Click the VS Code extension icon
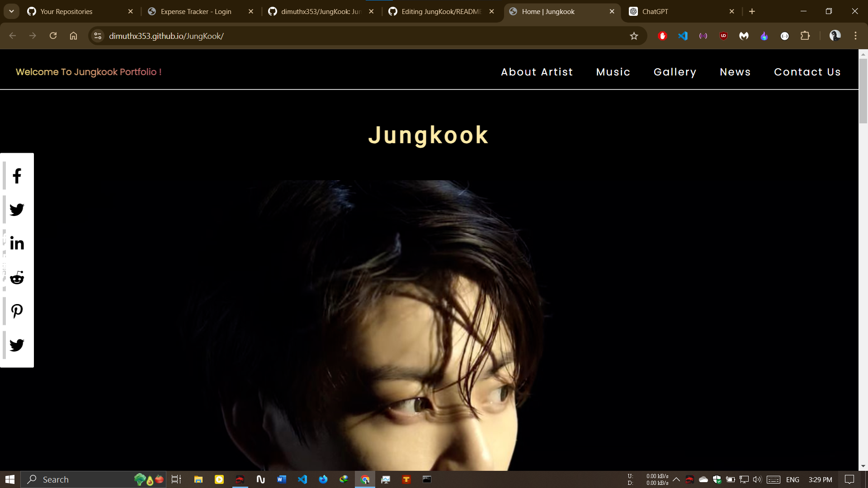Image resolution: width=868 pixels, height=488 pixels. (683, 36)
